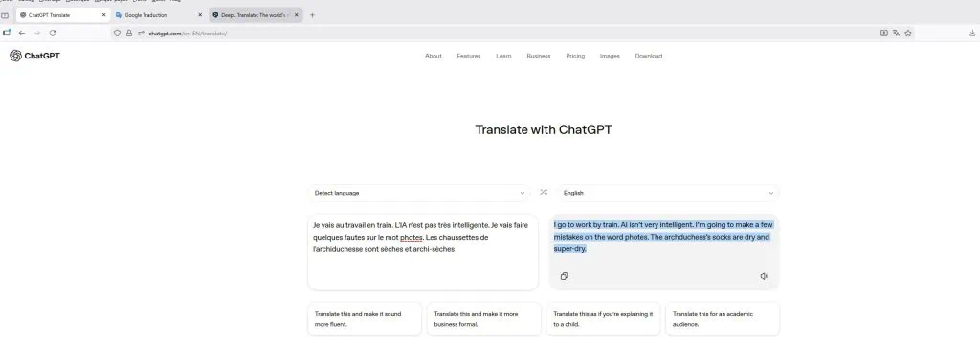This screenshot has height=345, width=980.
Task: Click the browser translate page icon
Action: [x=896, y=34]
